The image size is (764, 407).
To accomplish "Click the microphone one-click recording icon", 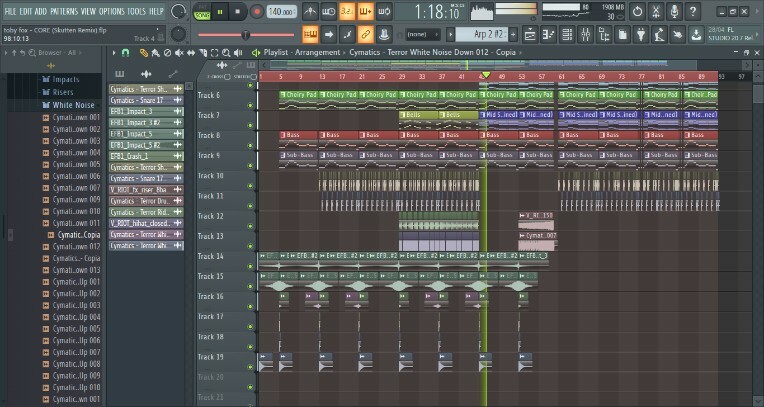I will 674,12.
